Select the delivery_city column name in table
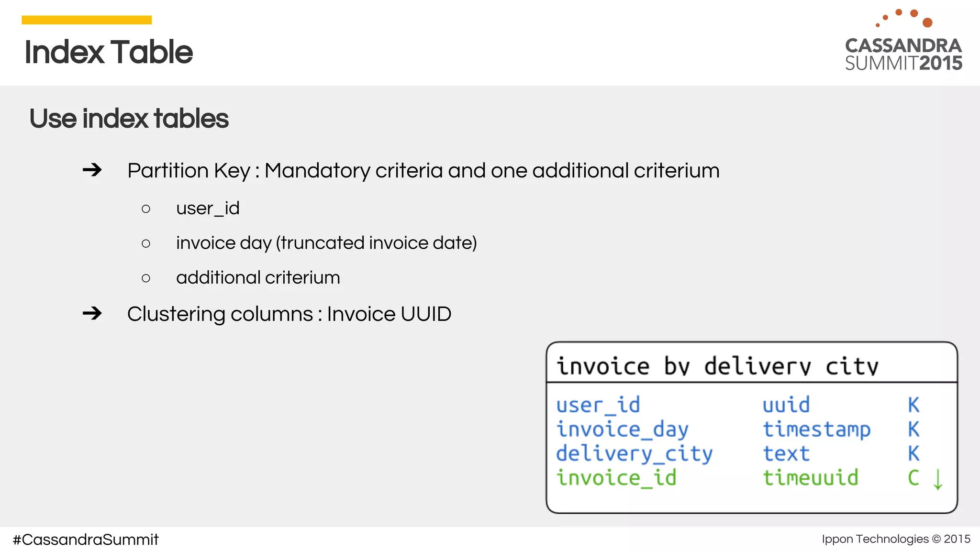Image resolution: width=980 pixels, height=551 pixels. (x=634, y=453)
